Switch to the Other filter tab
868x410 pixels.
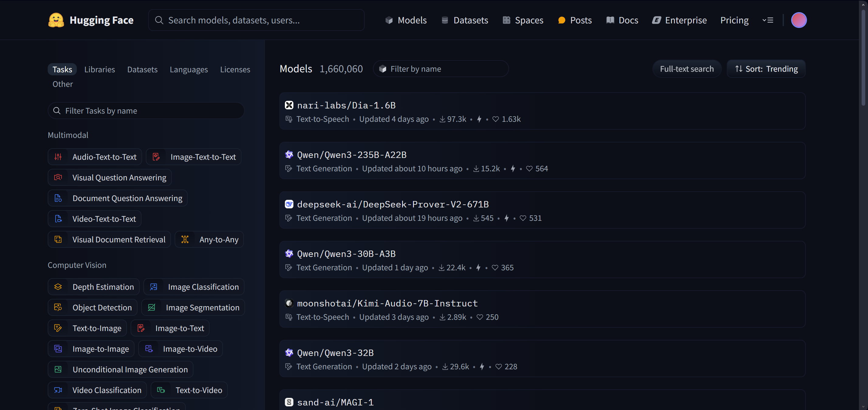62,84
